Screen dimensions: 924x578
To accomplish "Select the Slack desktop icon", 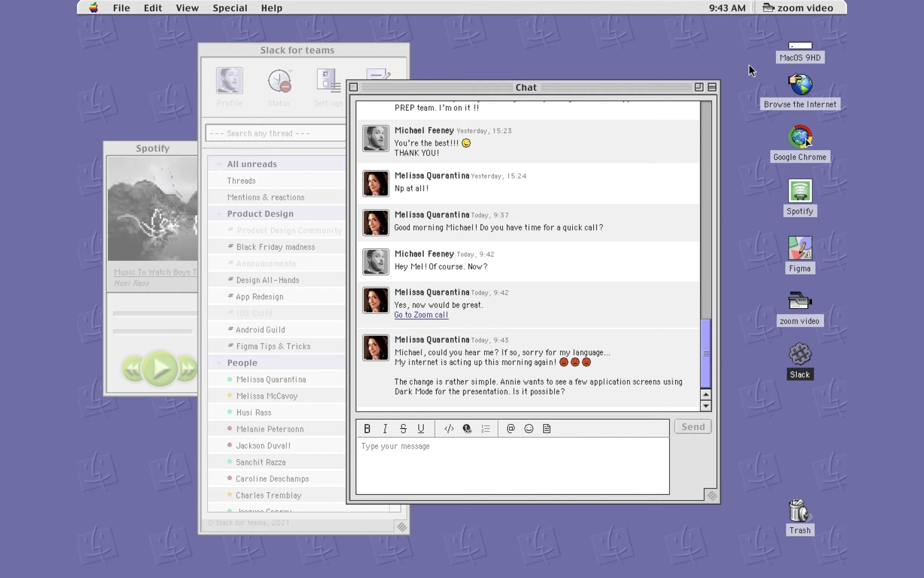I will (800, 361).
